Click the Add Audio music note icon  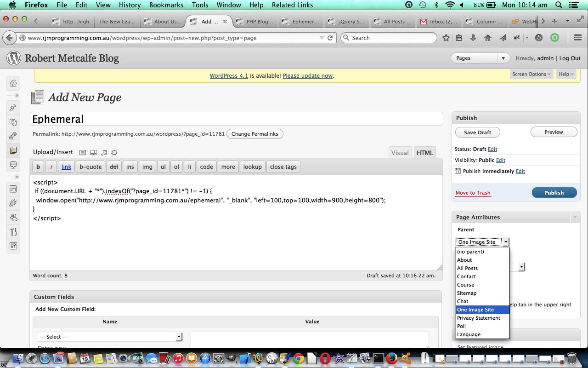pyautogui.click(x=104, y=152)
